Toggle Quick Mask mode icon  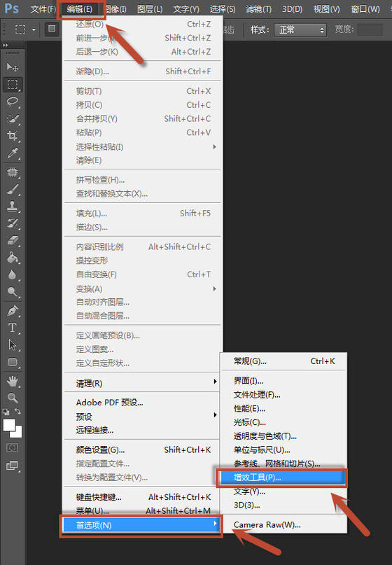13,448
